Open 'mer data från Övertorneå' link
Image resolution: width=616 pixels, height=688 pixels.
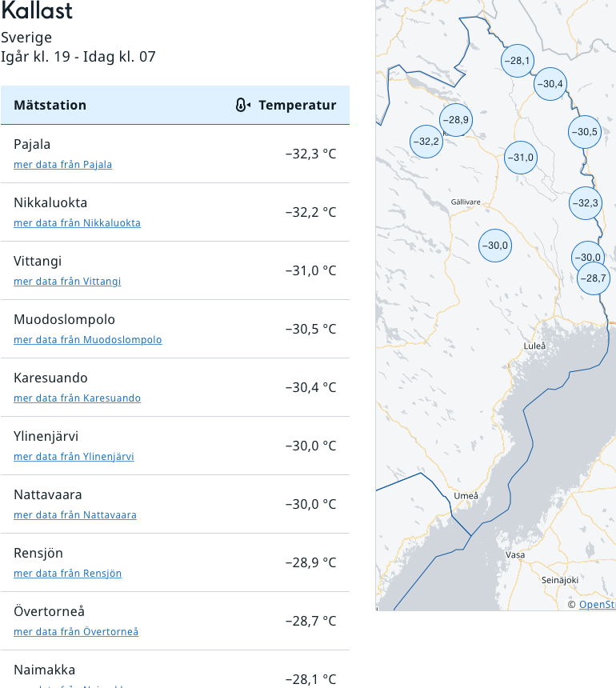(x=76, y=632)
